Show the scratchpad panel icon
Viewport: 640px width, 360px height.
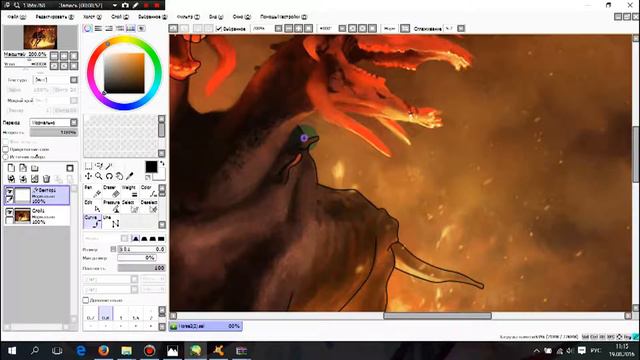pyautogui.click(x=141, y=28)
